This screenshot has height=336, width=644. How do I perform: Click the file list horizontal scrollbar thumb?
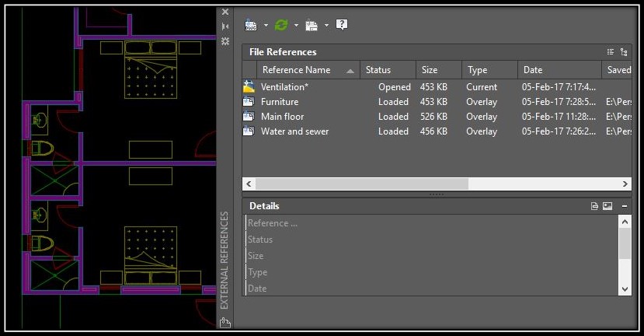click(x=362, y=184)
